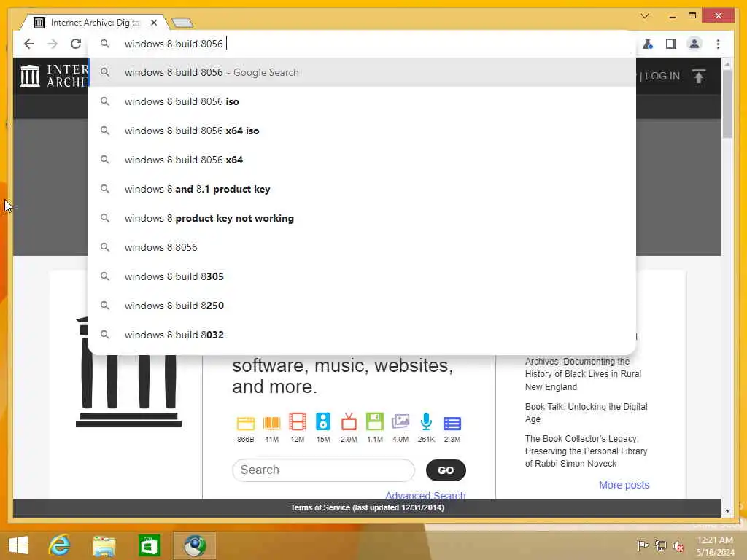This screenshot has width=747, height=560.
Task: Open 'Book Talk: Unlocking the Digital Age' post
Action: (x=586, y=413)
